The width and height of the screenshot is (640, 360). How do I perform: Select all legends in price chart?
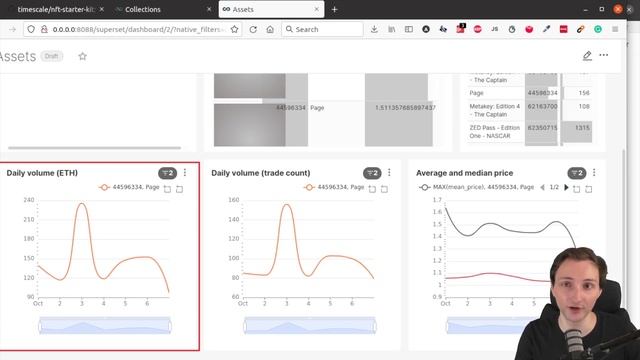coord(576,189)
